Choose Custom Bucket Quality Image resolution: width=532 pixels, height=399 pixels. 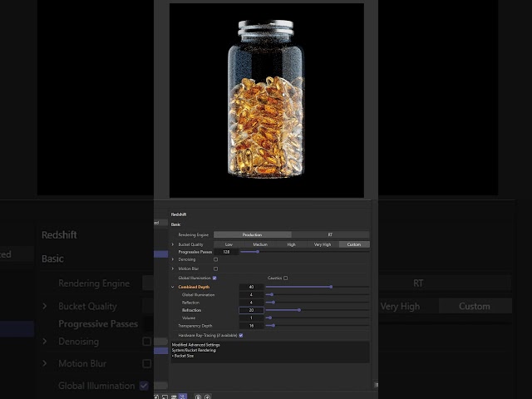(x=354, y=244)
